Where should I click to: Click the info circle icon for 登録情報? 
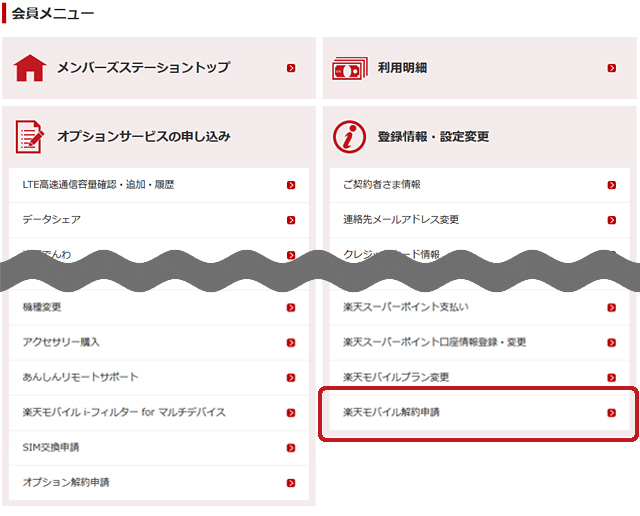pyautogui.click(x=349, y=137)
